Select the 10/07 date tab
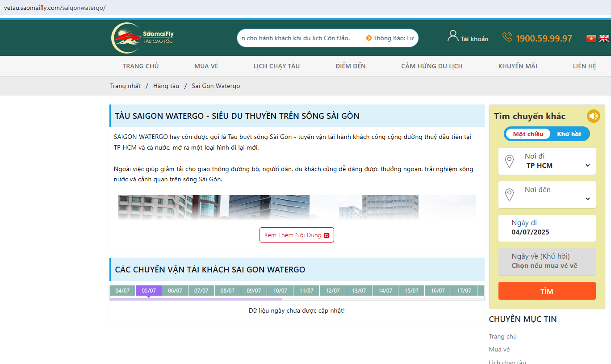 click(x=280, y=290)
